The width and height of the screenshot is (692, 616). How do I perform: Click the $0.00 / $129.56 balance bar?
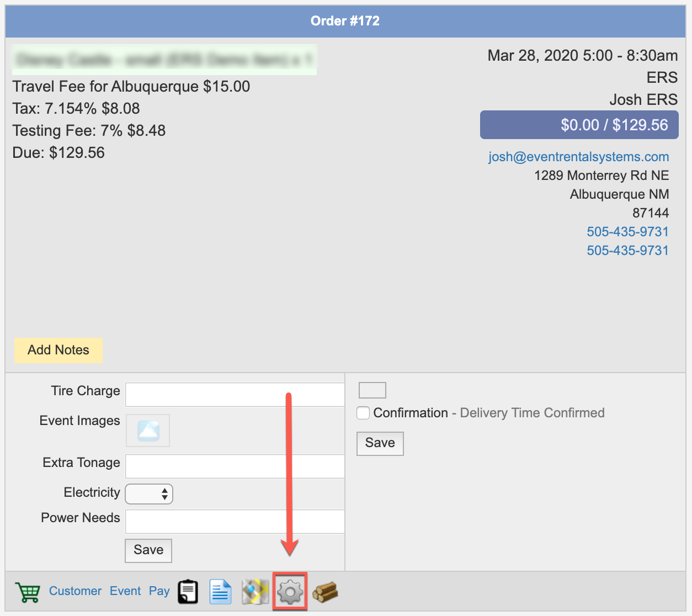(579, 125)
